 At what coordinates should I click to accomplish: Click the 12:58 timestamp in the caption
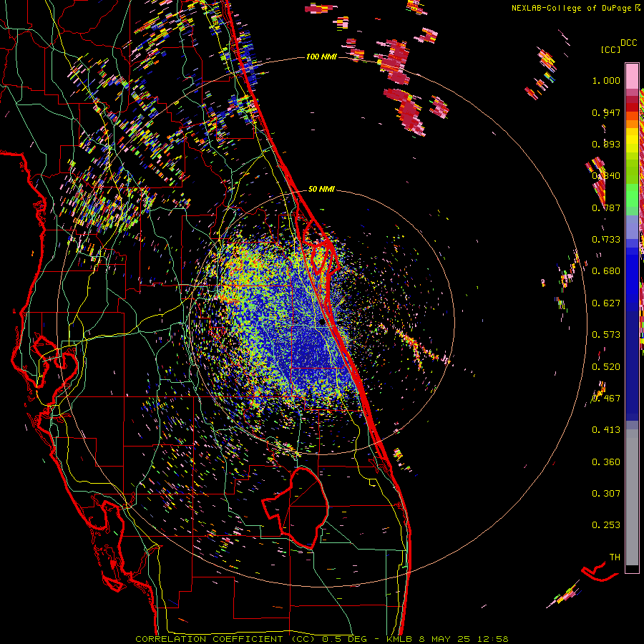click(x=493, y=639)
